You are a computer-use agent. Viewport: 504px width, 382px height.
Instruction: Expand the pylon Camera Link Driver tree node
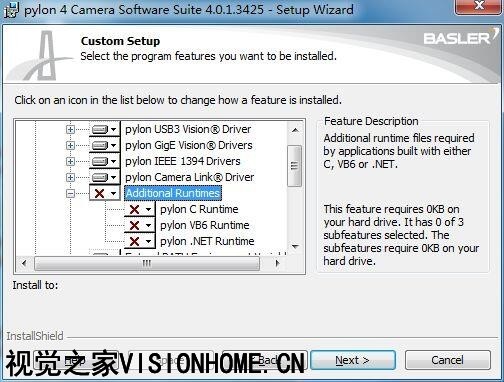[x=70, y=177]
